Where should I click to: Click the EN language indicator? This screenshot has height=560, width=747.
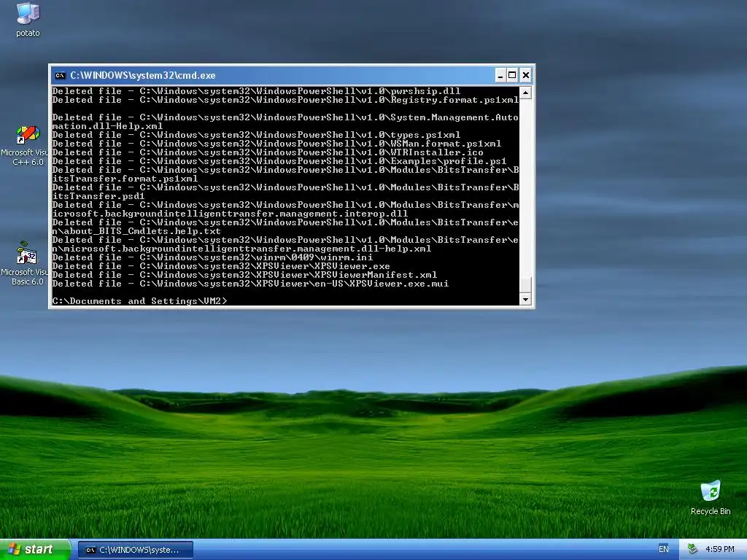[664, 549]
